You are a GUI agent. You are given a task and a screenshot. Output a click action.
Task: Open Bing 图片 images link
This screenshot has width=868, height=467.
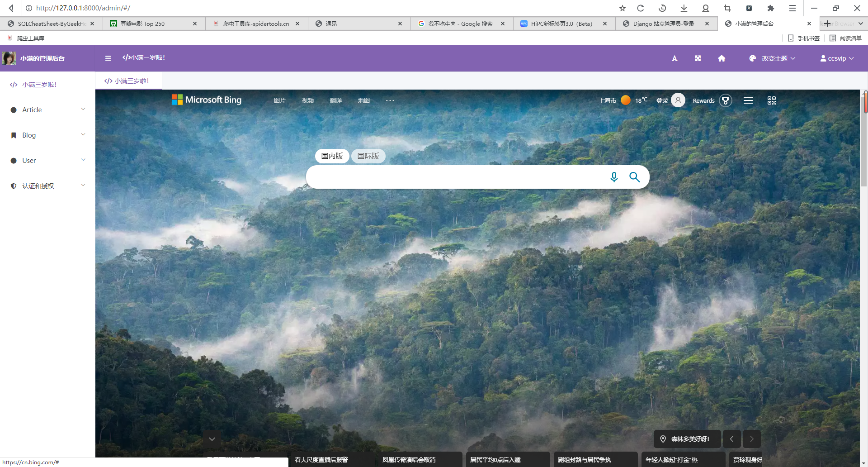click(x=280, y=100)
